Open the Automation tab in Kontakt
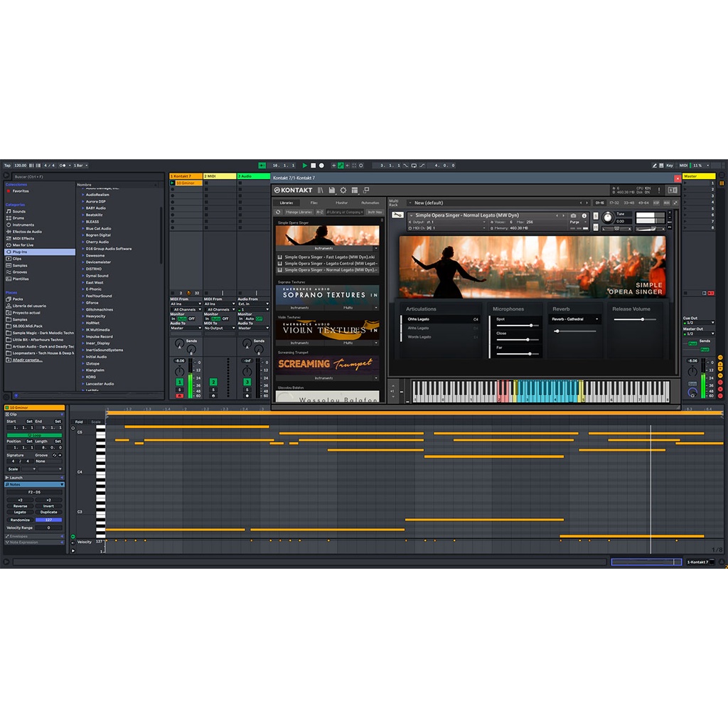Viewport: 728px width, 728px height. 370,203
